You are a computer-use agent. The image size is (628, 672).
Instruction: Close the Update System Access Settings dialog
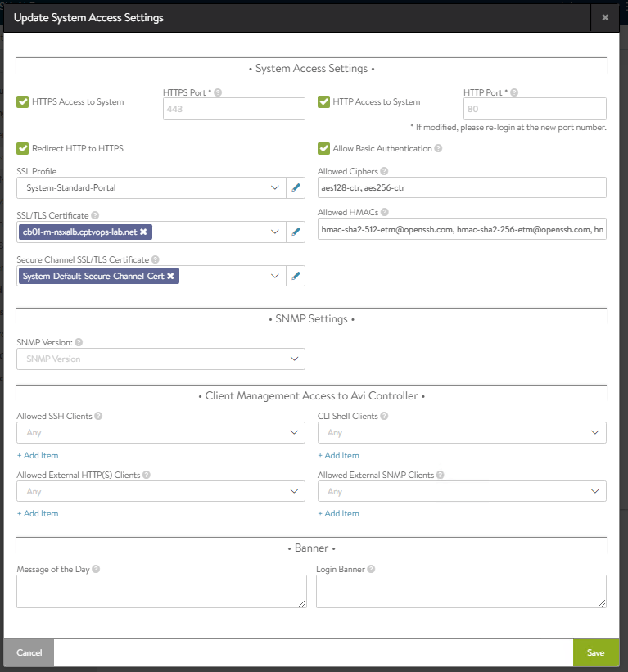605,17
